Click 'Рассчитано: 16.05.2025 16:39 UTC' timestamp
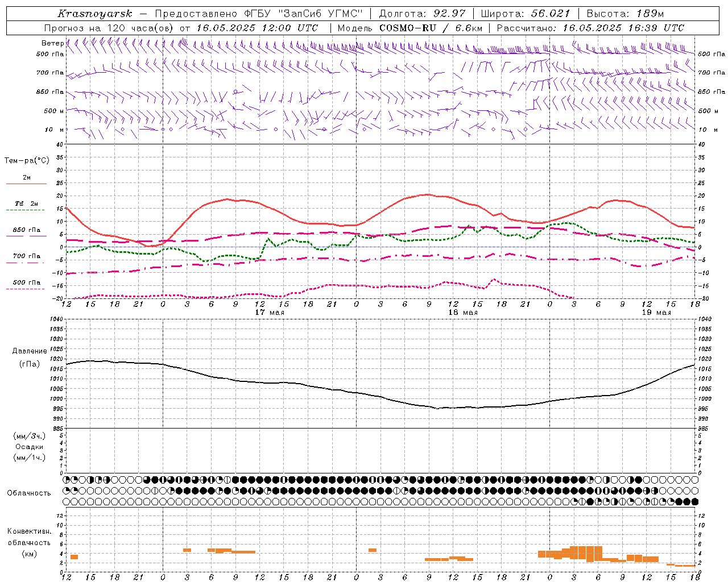The image size is (728, 582). [x=590, y=28]
